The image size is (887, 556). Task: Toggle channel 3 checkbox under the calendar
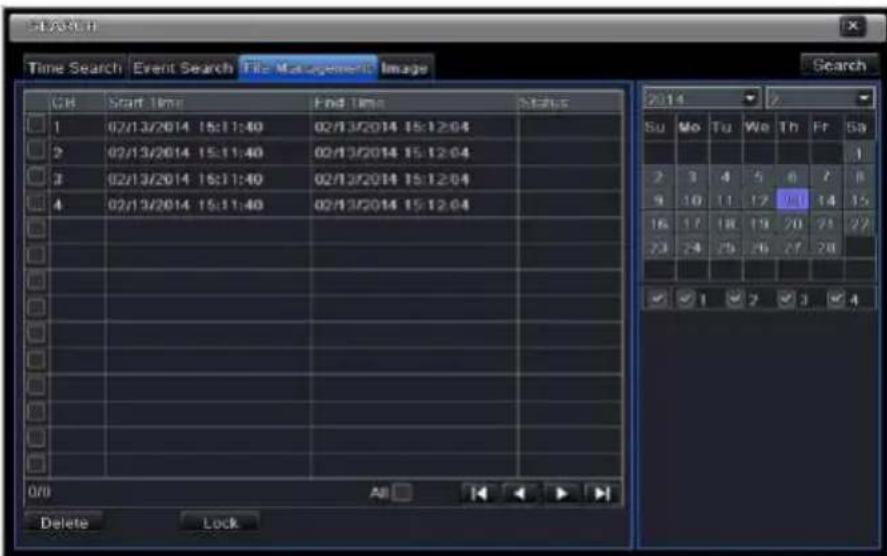pyautogui.click(x=786, y=298)
